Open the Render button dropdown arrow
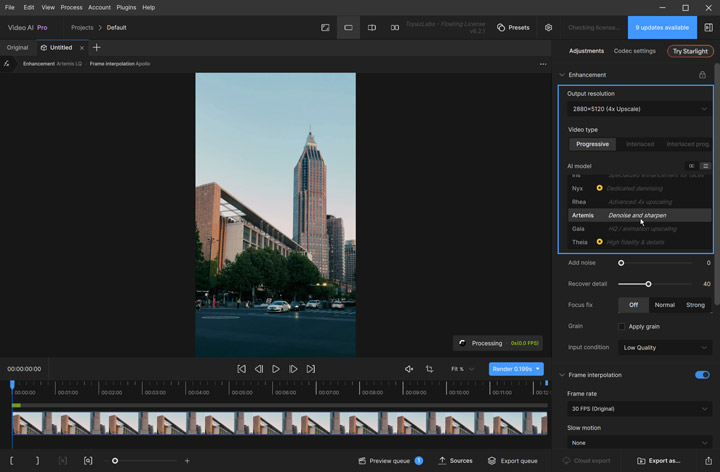 pos(538,369)
